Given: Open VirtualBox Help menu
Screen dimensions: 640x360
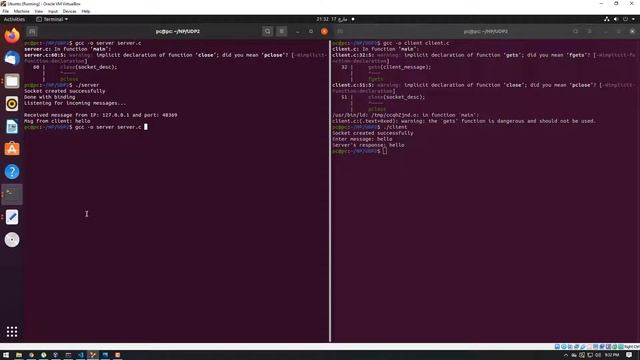Looking at the screenshot, I should point(86,11).
